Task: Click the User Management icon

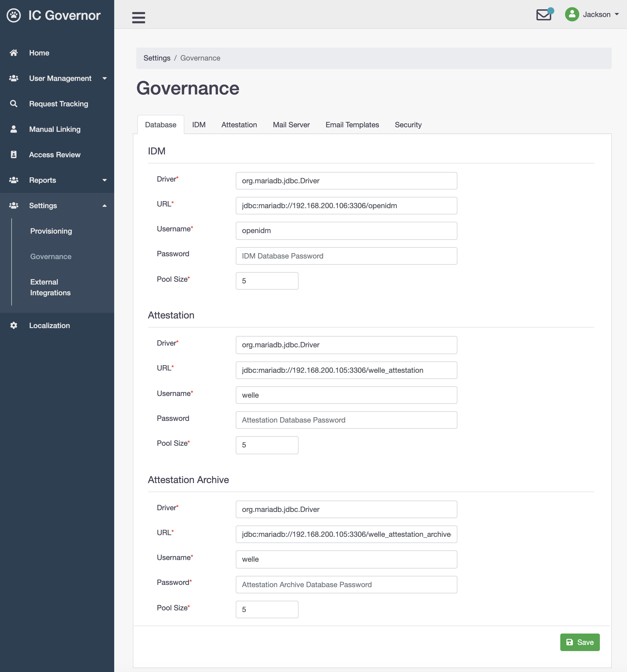Action: 14,78
